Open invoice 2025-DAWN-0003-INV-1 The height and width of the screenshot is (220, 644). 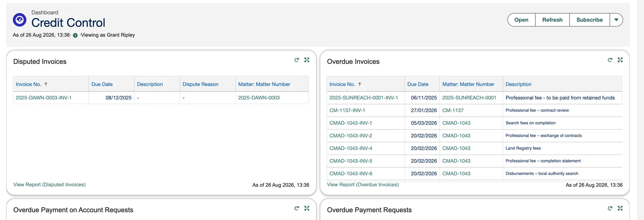click(43, 98)
